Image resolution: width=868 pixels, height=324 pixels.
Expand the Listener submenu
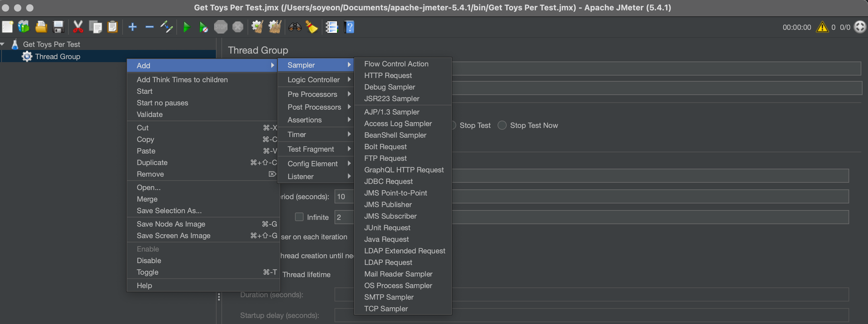[x=316, y=176]
